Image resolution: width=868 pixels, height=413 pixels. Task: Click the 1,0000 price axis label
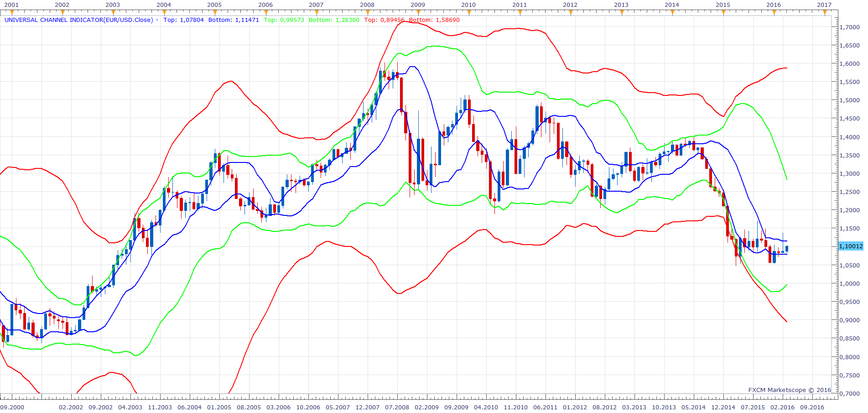850,283
